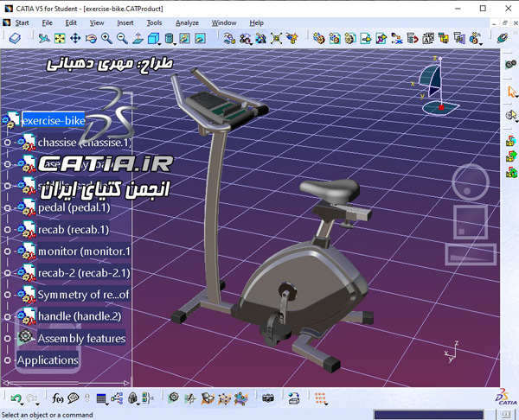Click the isometric view cube icon
The image size is (519, 420).
click(x=153, y=38)
